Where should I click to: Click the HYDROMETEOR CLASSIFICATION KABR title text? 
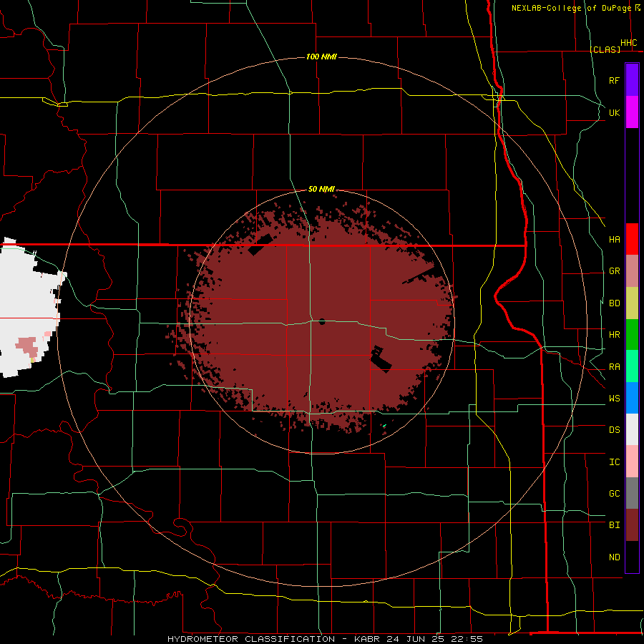point(325,639)
